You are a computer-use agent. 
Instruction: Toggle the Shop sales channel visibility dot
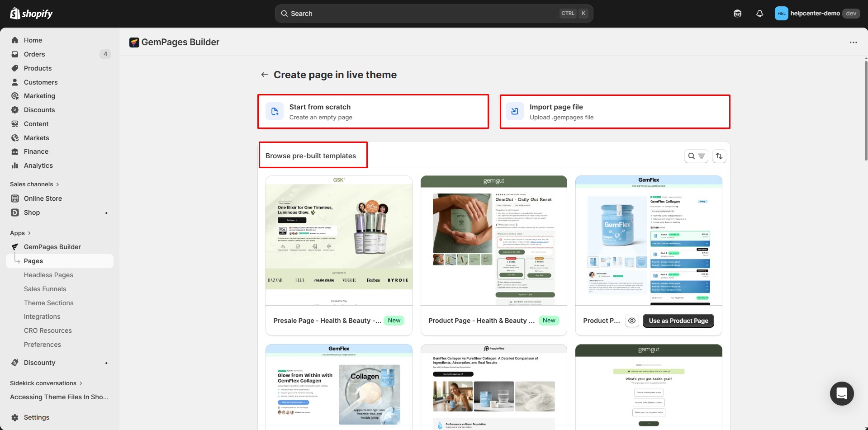click(x=106, y=213)
